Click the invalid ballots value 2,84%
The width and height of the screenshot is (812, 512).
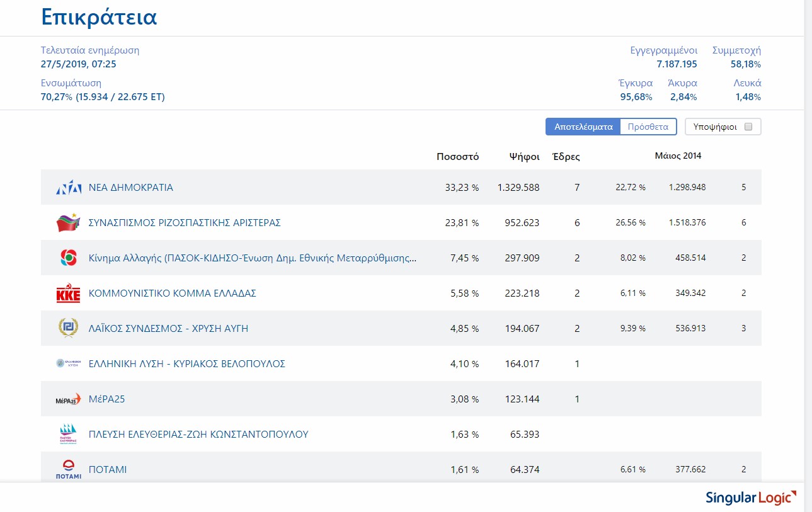(x=683, y=97)
